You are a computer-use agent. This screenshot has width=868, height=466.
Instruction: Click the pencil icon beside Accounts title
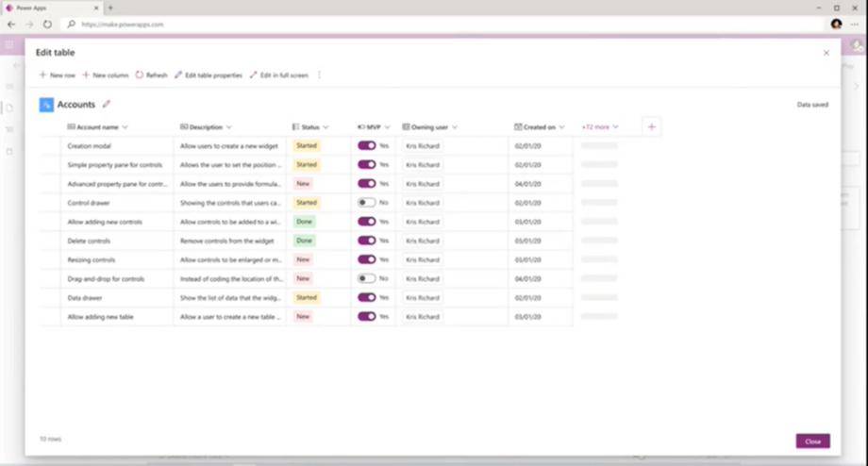(x=107, y=105)
